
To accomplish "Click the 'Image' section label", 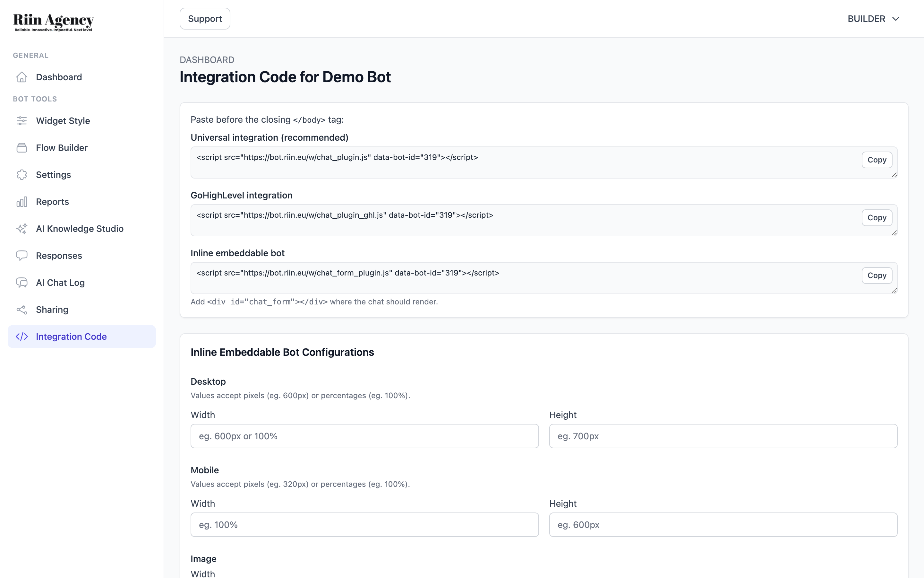I will click(x=203, y=559).
